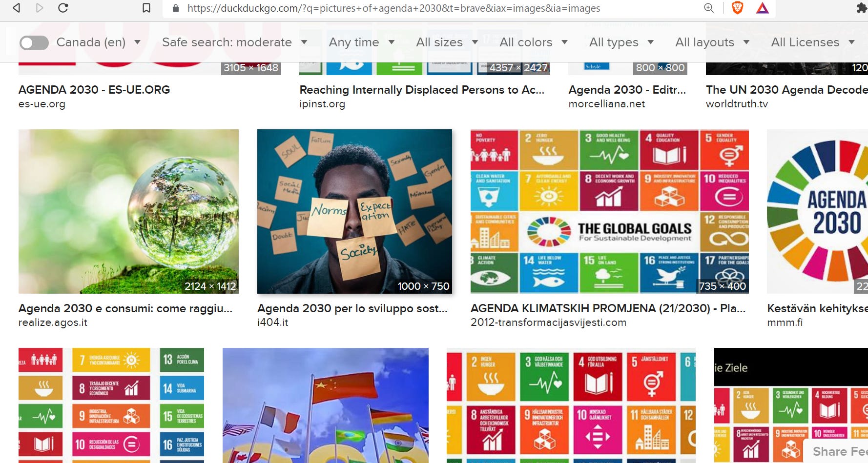Screen dimensions: 868x463
Task: Open the All layouts filter dropdown
Action: click(x=712, y=42)
